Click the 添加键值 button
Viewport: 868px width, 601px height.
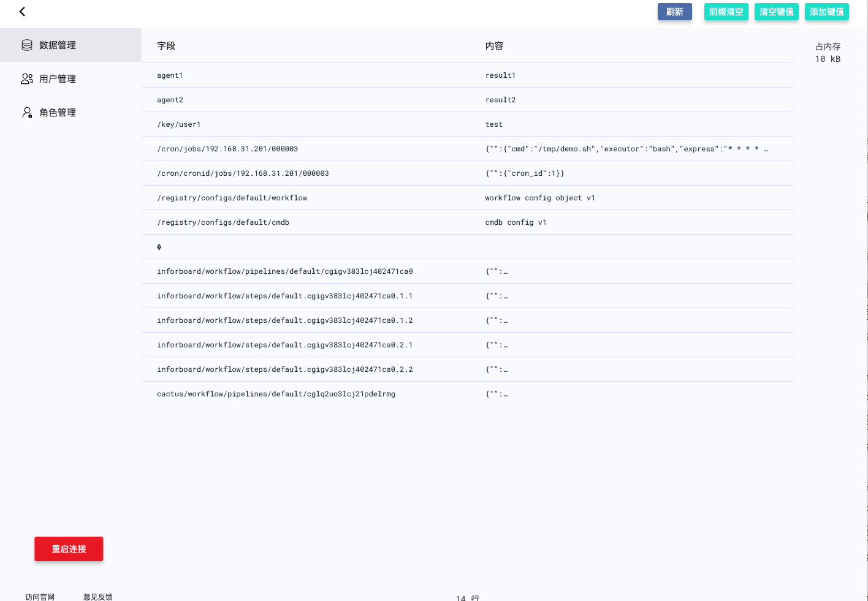pos(827,12)
